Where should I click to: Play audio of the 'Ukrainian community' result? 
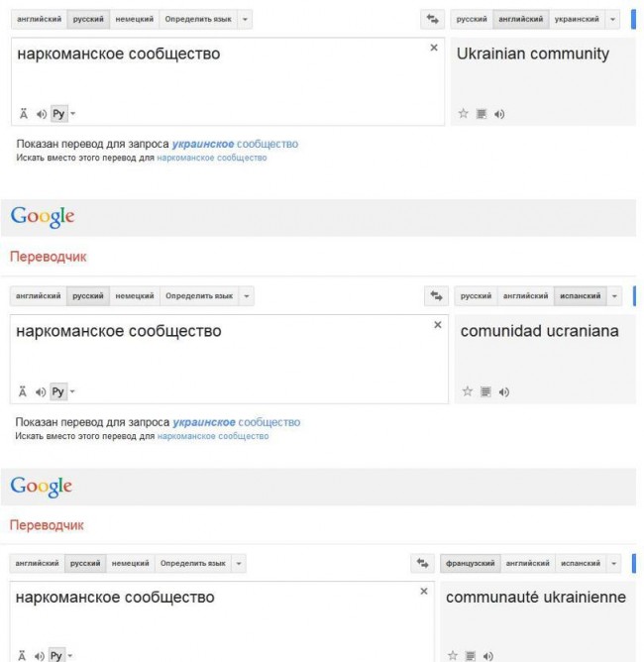click(498, 114)
